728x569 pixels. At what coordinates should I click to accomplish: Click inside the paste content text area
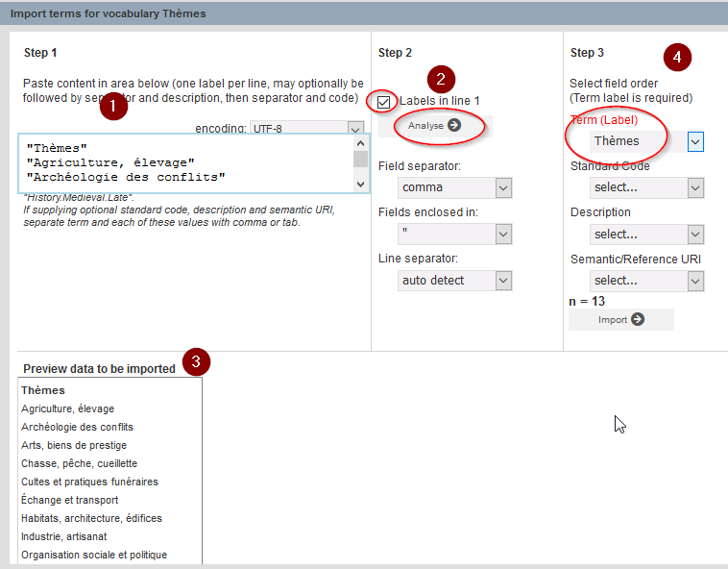click(x=182, y=163)
